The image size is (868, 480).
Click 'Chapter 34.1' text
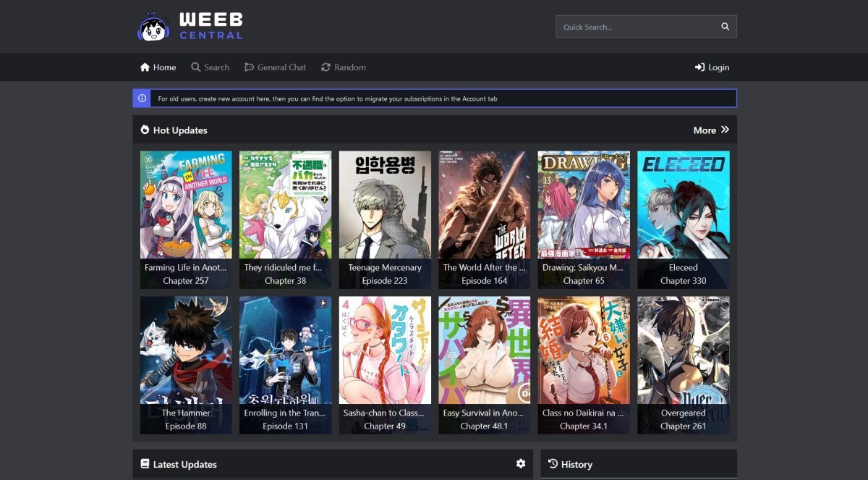pyautogui.click(x=584, y=426)
